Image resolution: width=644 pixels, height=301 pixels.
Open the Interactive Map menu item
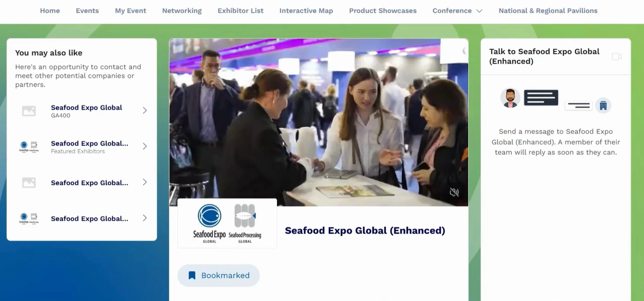(306, 11)
